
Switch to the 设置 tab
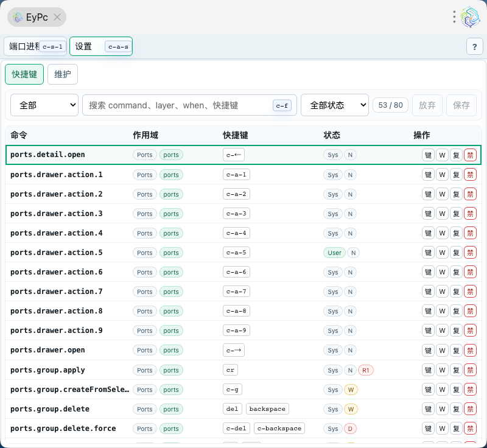click(101, 47)
